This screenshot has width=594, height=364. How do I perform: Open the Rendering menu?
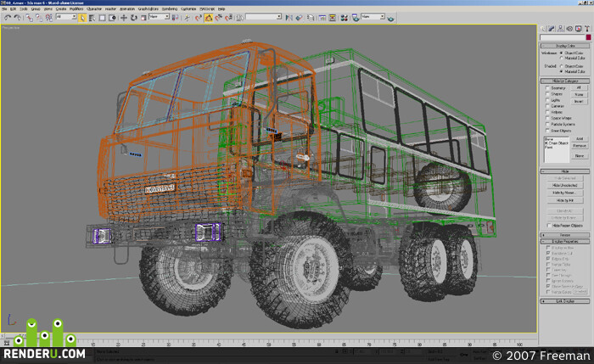coord(170,8)
